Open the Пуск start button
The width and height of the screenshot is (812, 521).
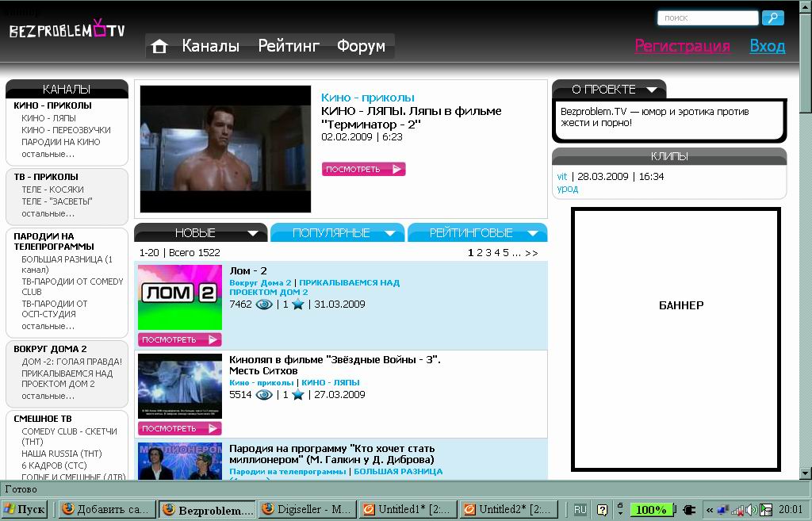point(25,510)
